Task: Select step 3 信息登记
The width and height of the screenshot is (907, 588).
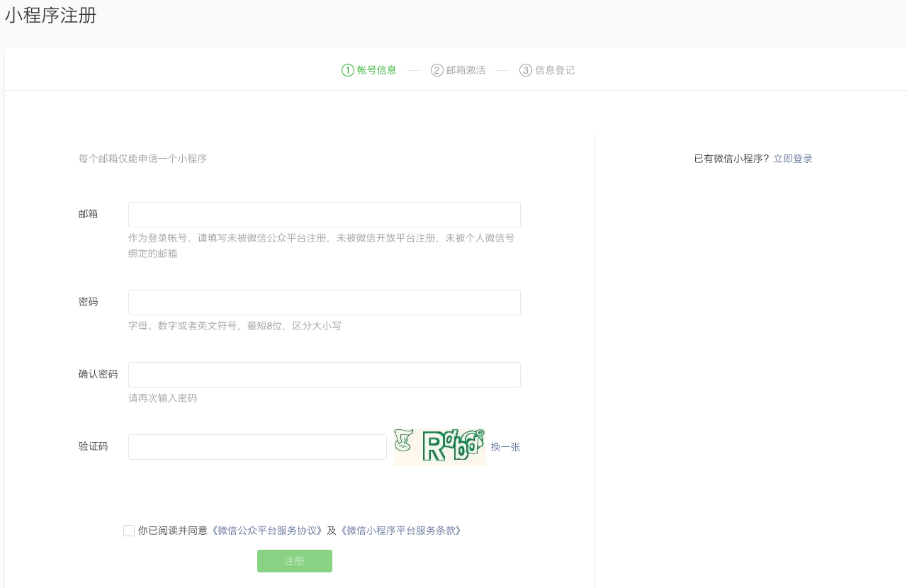Action: (x=547, y=70)
